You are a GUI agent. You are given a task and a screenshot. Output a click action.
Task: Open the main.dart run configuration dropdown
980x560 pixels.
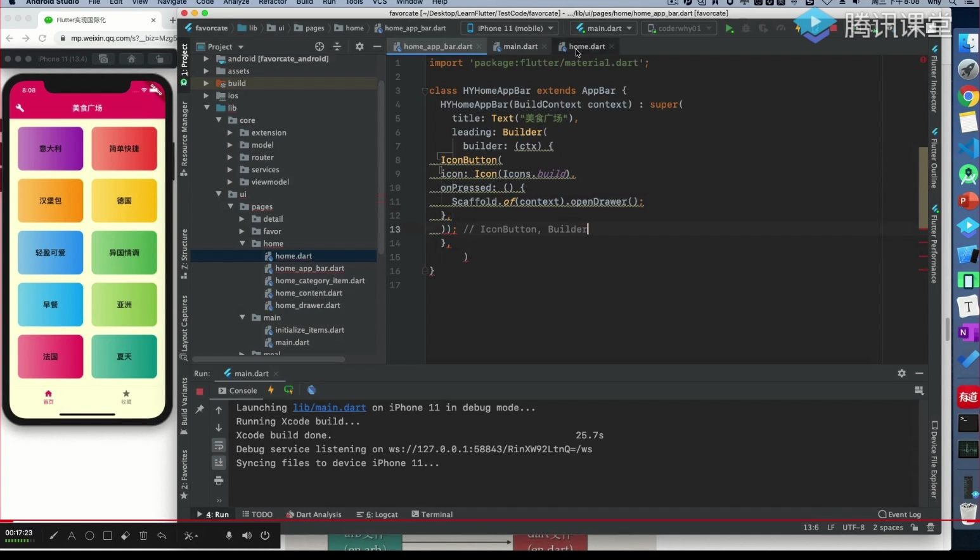coord(603,29)
